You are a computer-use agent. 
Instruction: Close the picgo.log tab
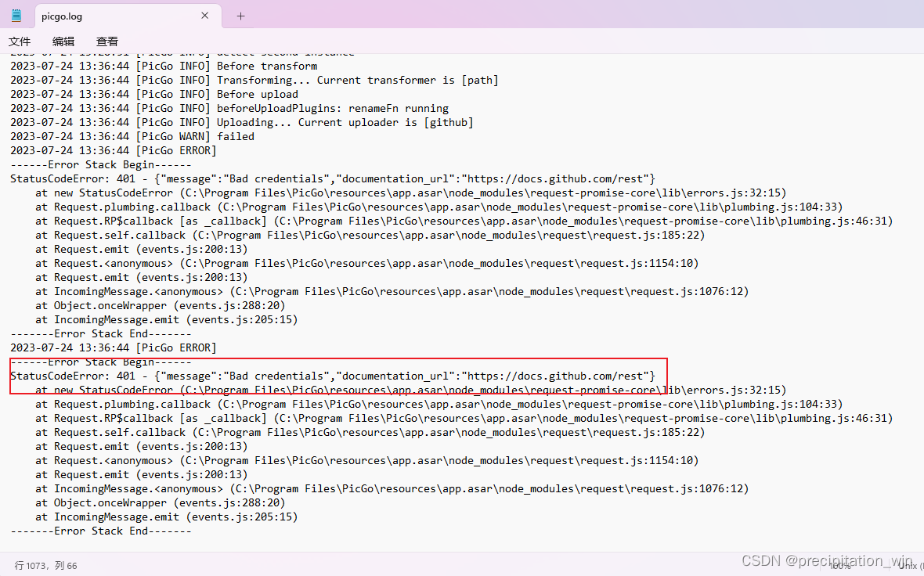point(204,16)
